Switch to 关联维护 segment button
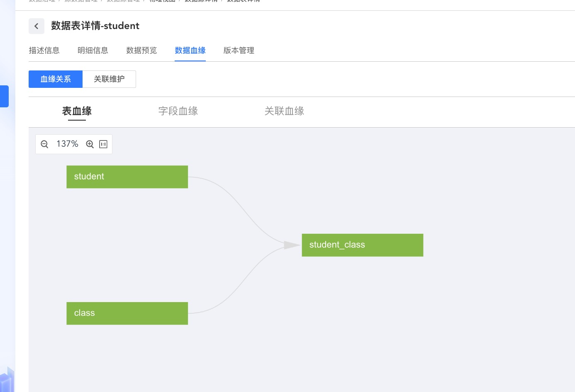 point(109,79)
